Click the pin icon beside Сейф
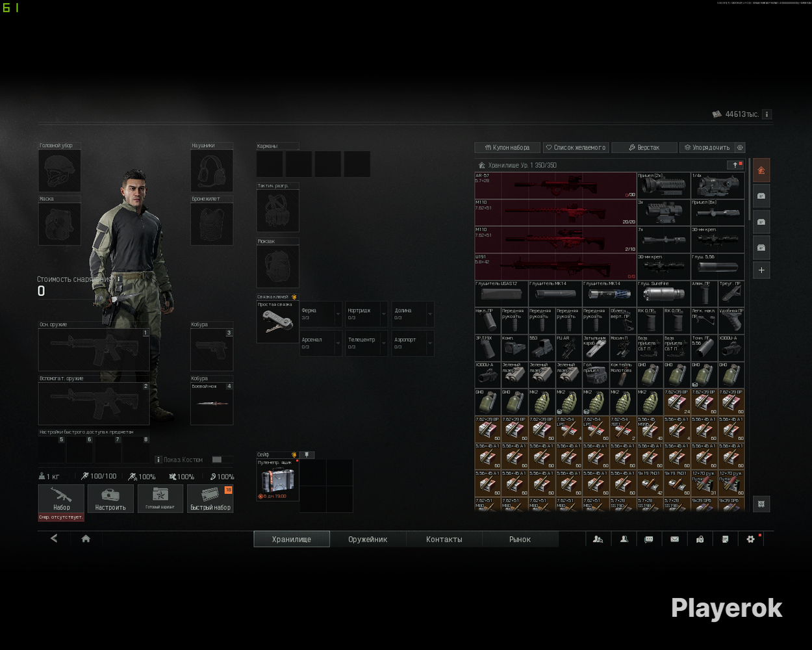This screenshot has height=650, width=812. click(x=307, y=455)
